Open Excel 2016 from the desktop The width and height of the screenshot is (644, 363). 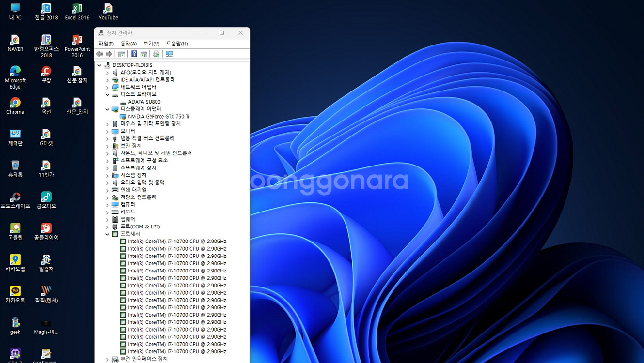(x=77, y=9)
